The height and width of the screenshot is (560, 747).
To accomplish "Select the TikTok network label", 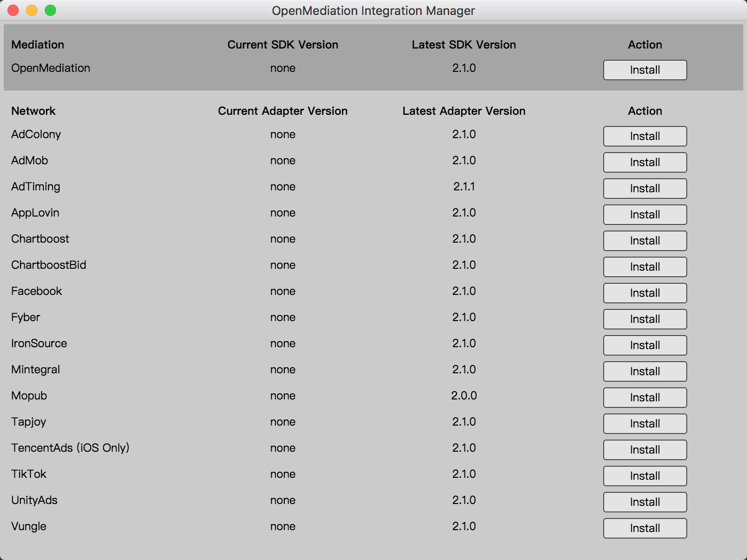I will (x=29, y=474).
